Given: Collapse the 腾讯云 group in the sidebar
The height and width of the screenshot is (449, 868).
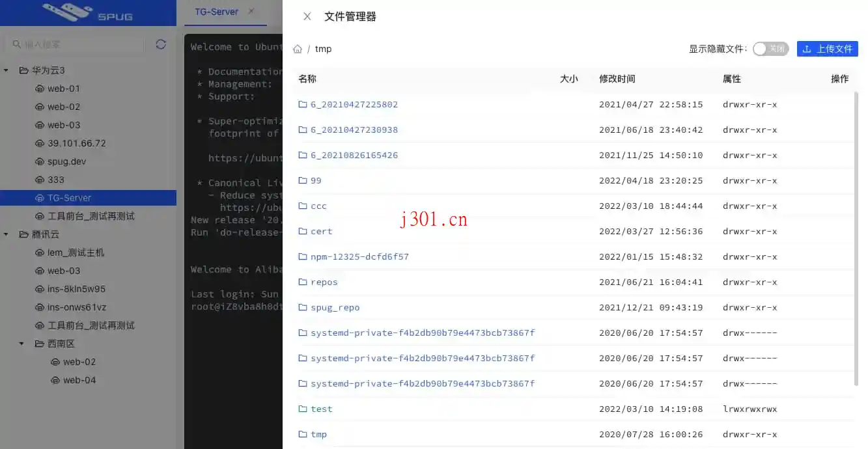Looking at the screenshot, I should 7,234.
